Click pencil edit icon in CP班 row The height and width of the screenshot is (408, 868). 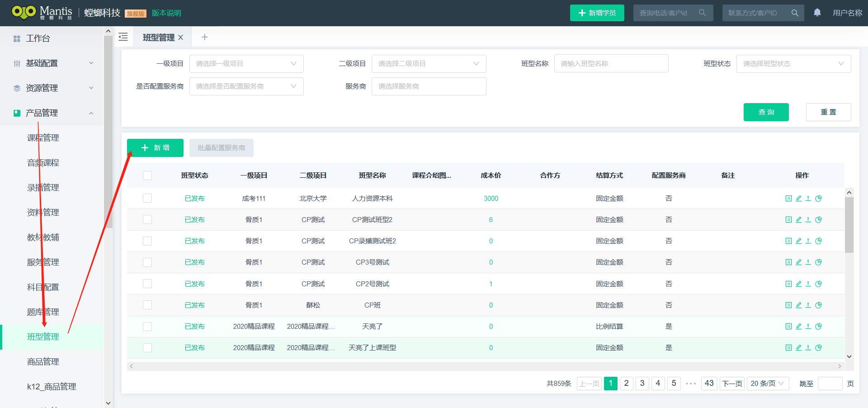point(798,305)
